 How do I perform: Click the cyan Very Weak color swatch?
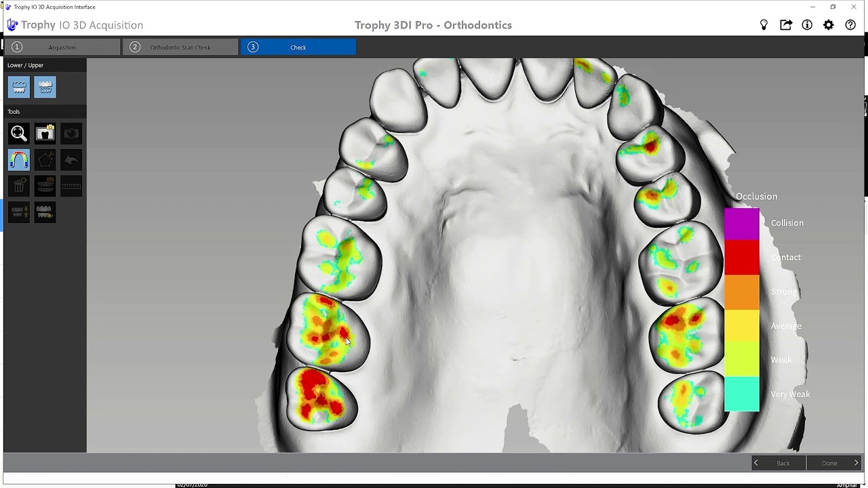click(742, 394)
